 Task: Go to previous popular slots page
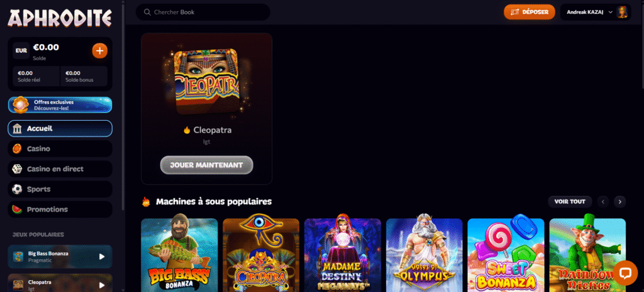point(603,201)
